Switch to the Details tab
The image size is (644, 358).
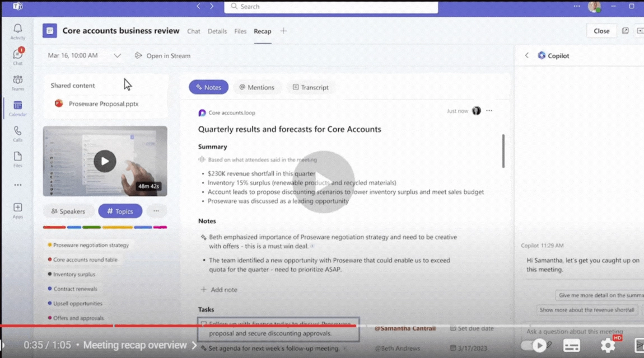217,31
